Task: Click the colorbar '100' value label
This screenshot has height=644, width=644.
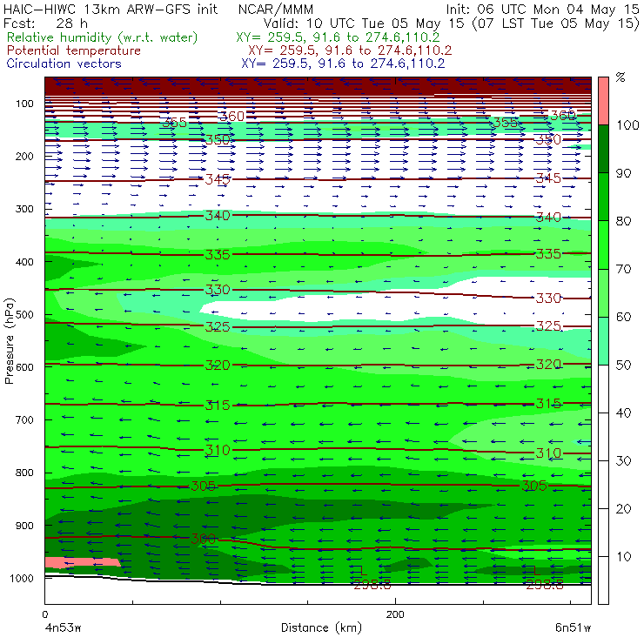Action: (x=627, y=124)
